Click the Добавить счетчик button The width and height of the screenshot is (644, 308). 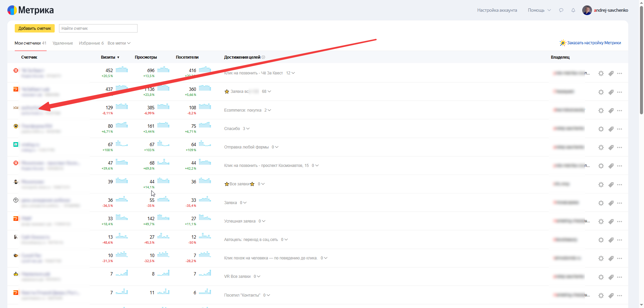click(x=35, y=28)
